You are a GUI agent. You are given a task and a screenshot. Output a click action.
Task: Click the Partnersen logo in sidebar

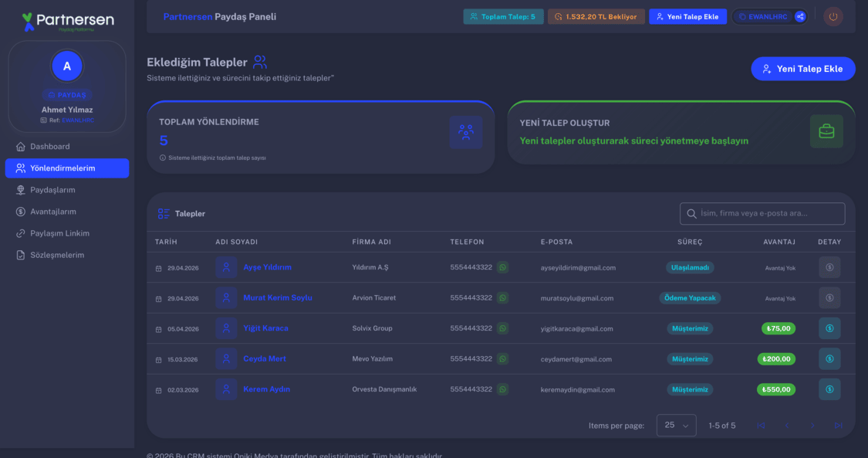tap(68, 22)
